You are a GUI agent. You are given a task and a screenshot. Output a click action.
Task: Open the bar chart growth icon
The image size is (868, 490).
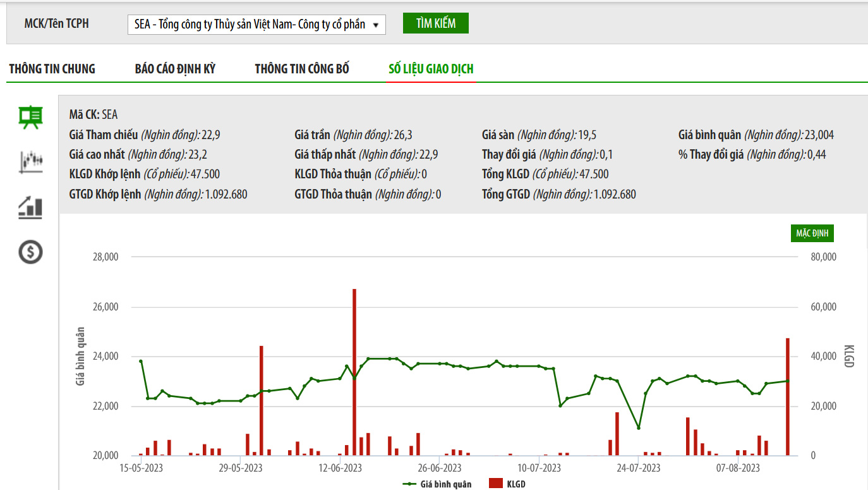(30, 207)
